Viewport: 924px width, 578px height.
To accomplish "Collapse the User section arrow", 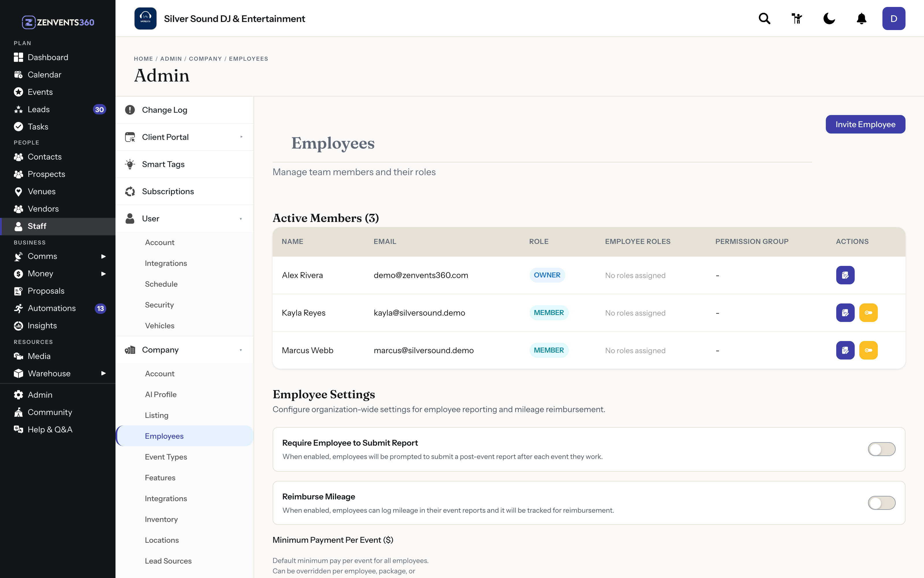I will 241,219.
